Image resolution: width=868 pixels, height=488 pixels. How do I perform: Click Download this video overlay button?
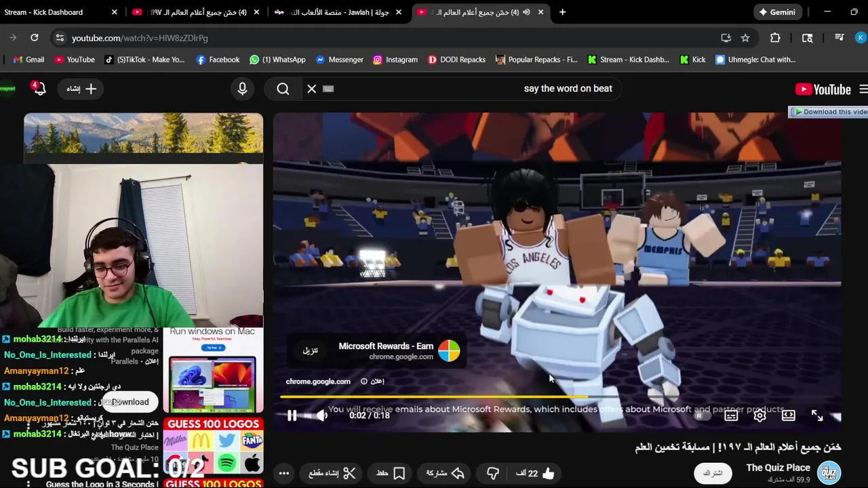click(x=829, y=112)
